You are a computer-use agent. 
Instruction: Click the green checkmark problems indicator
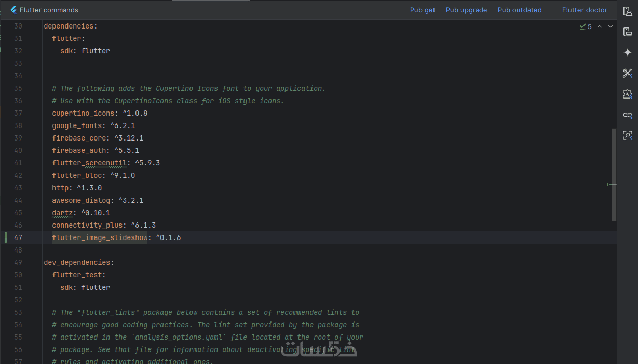click(x=585, y=26)
